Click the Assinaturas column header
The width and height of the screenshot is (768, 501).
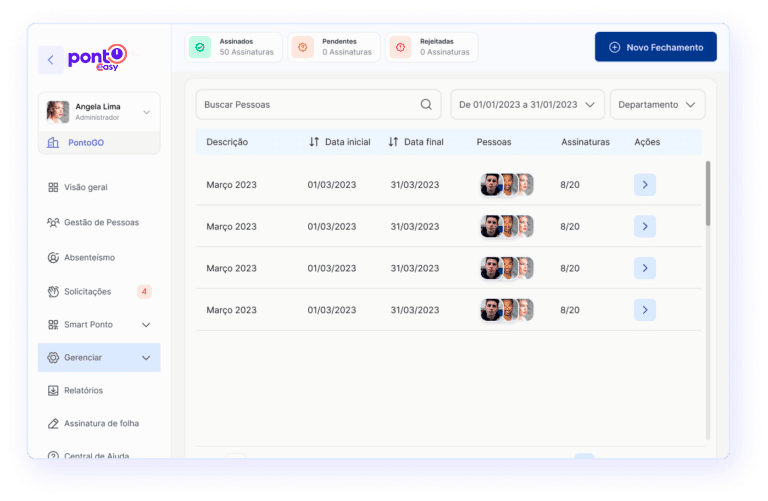(x=585, y=142)
